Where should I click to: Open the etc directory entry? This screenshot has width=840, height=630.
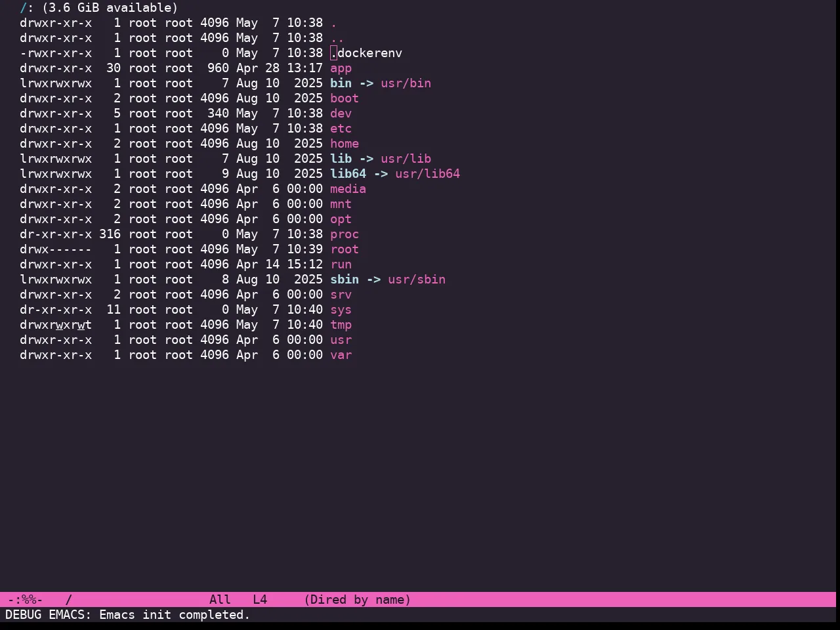(x=341, y=129)
